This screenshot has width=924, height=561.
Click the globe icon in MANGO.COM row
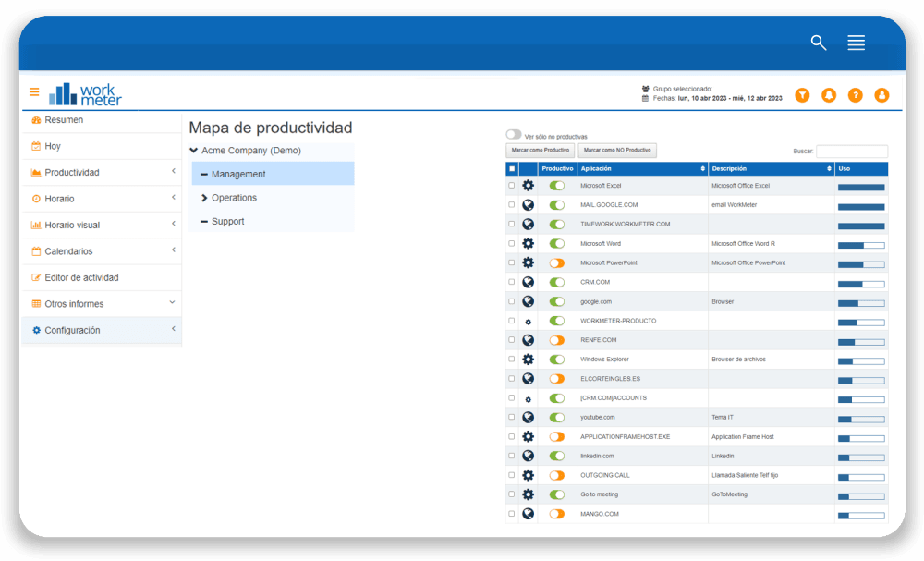(528, 514)
